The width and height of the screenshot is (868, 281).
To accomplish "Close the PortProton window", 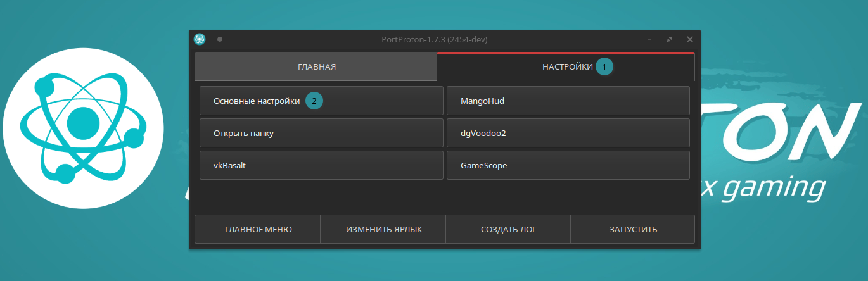I will [x=690, y=39].
